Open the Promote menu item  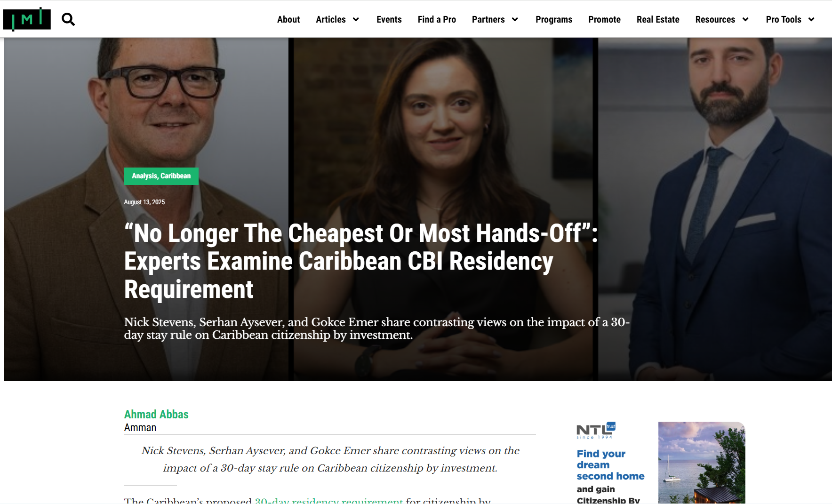click(x=604, y=19)
